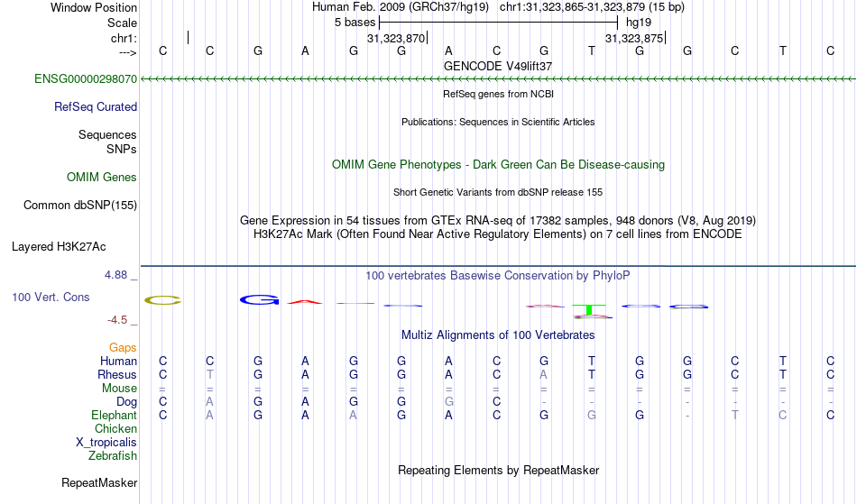This screenshot has width=857, height=504.
Task: Click the Scale track label
Action: pos(122,23)
